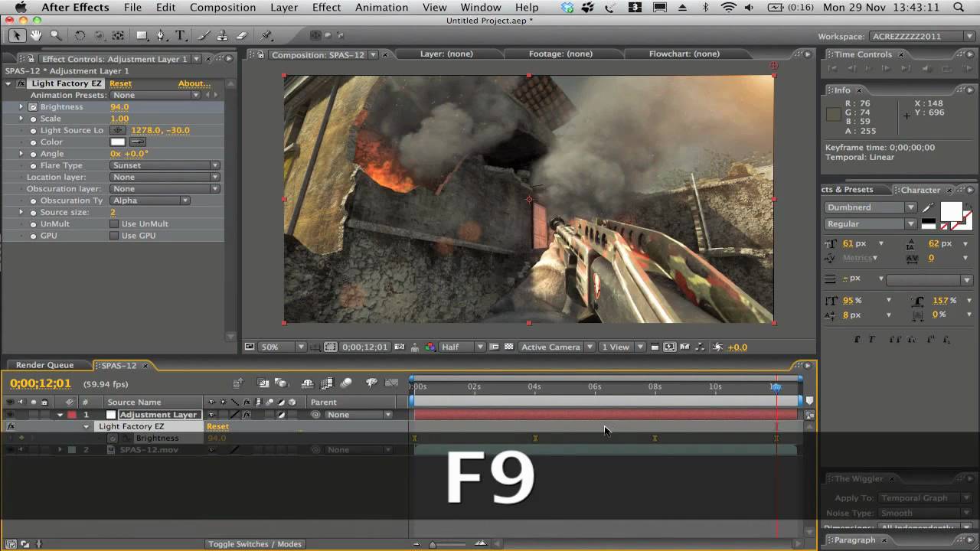Viewport: 980px width, 551px height.
Task: Switch to the Flowchart (none) tab
Action: (x=684, y=54)
